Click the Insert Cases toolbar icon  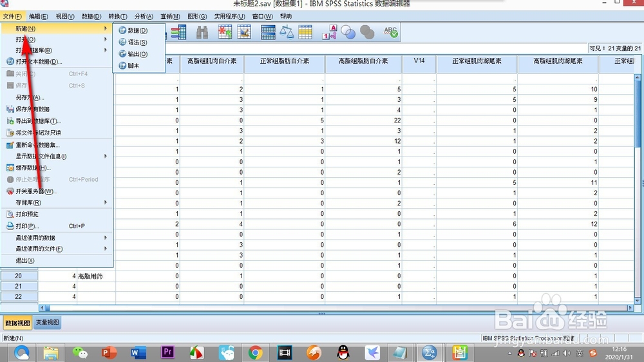[x=225, y=32]
